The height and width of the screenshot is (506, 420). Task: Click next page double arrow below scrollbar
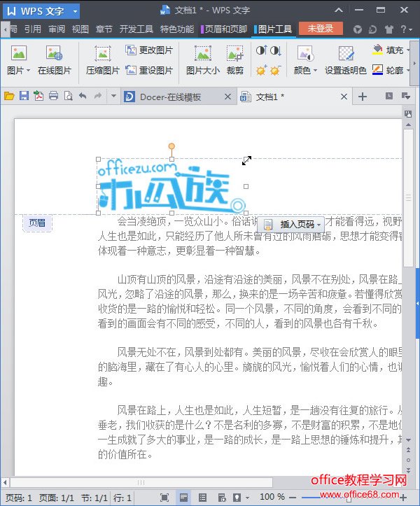pos(408,470)
